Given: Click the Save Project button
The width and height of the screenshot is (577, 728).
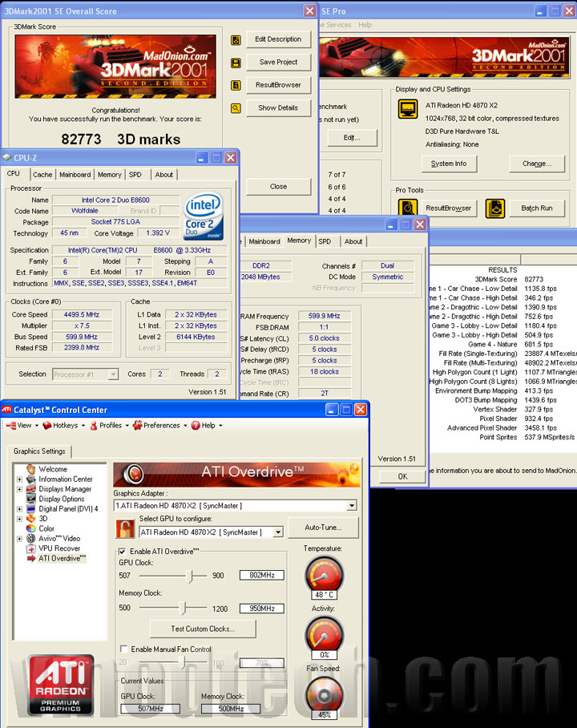Looking at the screenshot, I should [x=278, y=63].
